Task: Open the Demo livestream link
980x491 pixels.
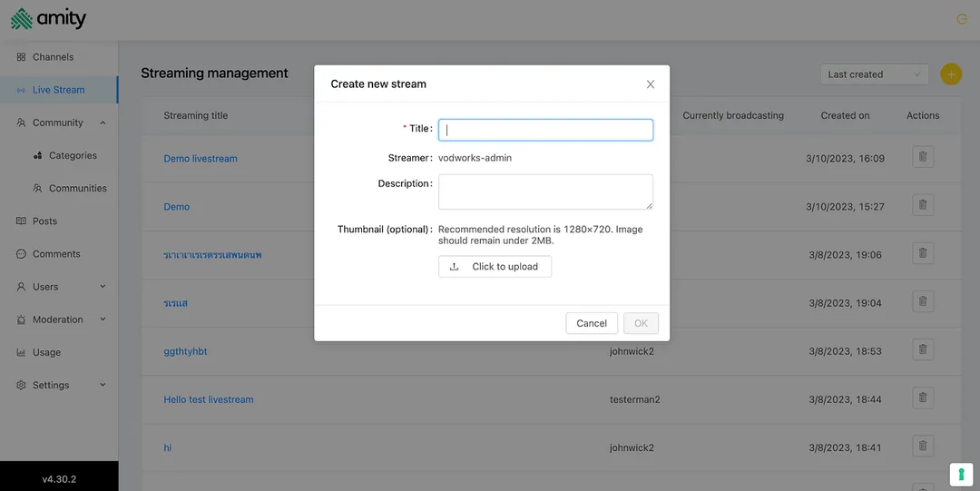Action: coord(201,159)
